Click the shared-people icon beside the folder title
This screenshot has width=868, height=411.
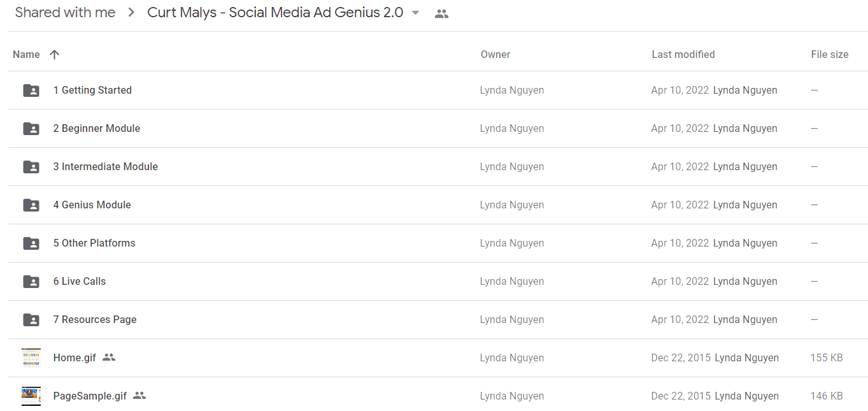click(441, 13)
